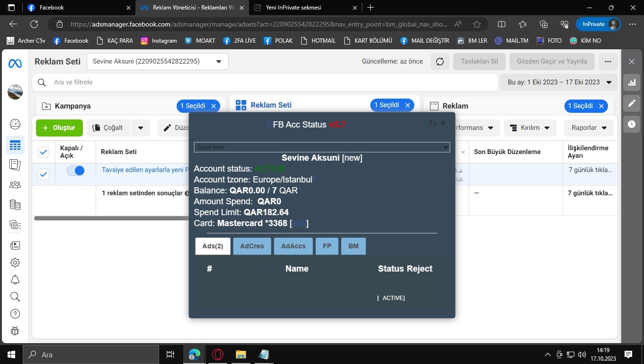
Task: Clear the Reklam 1 Seçildi selection
Action: pyautogui.click(x=601, y=106)
